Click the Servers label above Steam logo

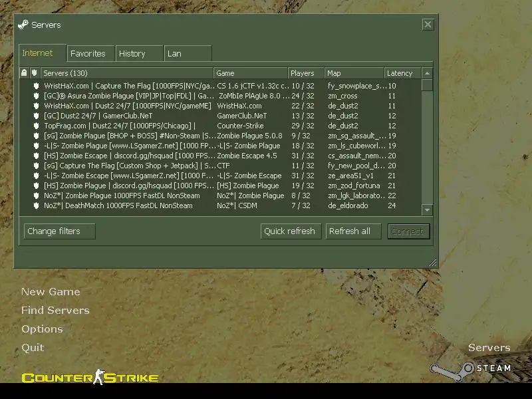click(x=489, y=347)
